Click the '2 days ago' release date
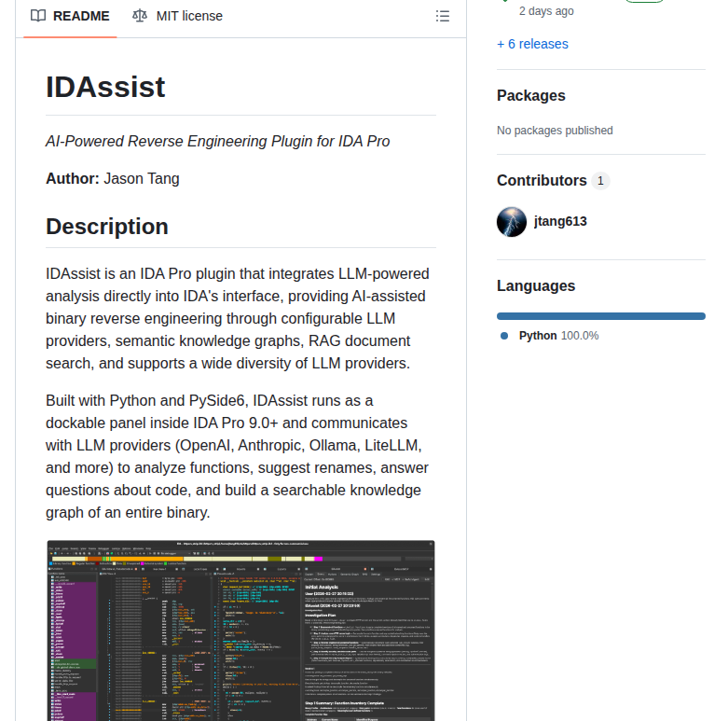 (546, 11)
